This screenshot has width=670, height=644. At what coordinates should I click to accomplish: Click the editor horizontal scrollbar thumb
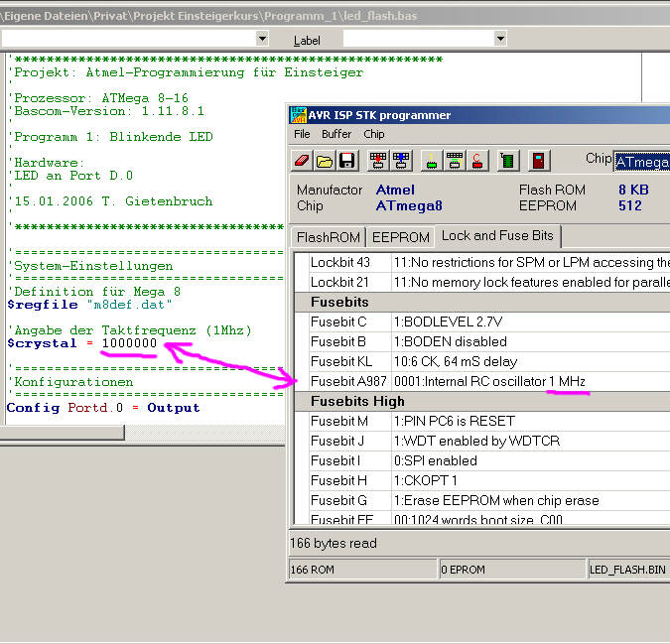click(62, 433)
